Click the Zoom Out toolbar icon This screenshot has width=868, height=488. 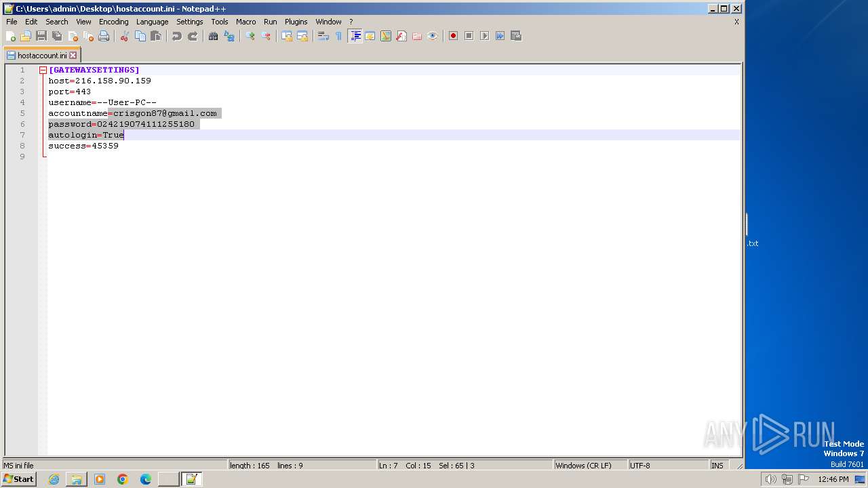coord(266,36)
